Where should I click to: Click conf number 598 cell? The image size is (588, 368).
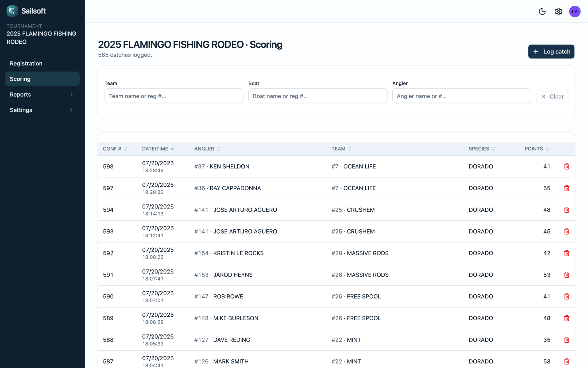click(108, 166)
